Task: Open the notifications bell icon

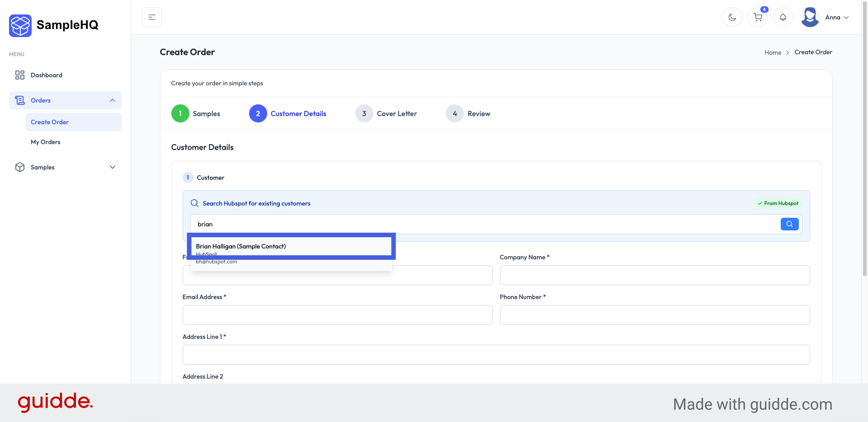Action: (x=783, y=17)
